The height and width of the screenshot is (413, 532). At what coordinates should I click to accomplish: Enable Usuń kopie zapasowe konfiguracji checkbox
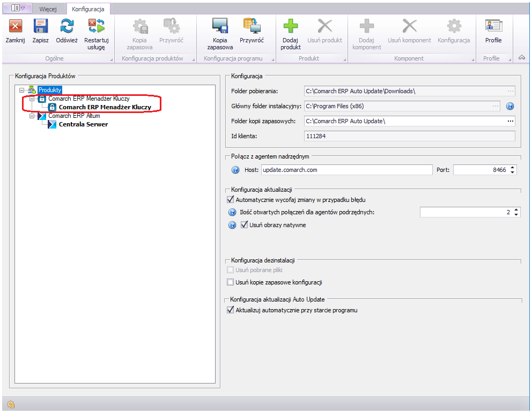pos(231,282)
